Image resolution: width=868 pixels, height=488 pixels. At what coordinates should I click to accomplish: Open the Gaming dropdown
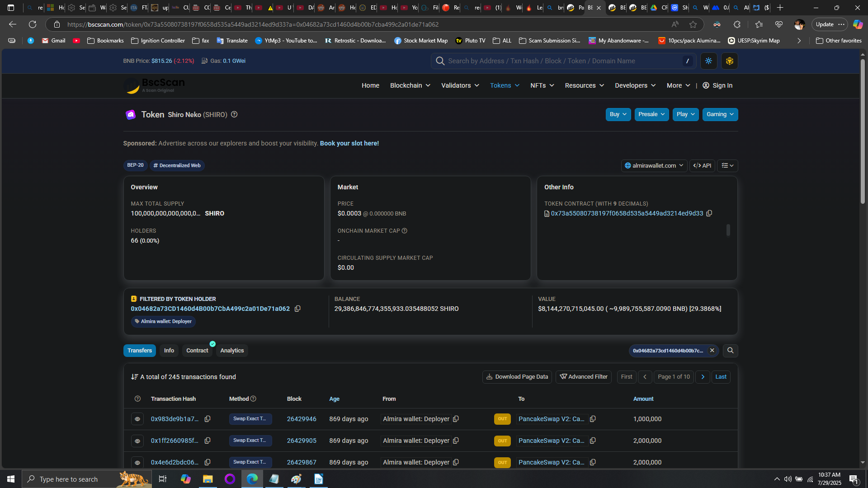click(720, 114)
